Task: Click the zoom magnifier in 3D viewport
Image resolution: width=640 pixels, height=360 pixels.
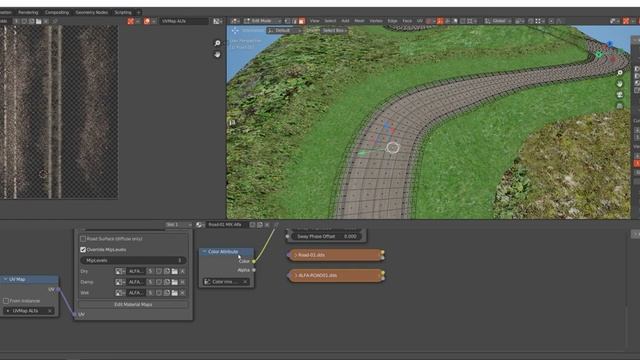Action: tap(620, 73)
